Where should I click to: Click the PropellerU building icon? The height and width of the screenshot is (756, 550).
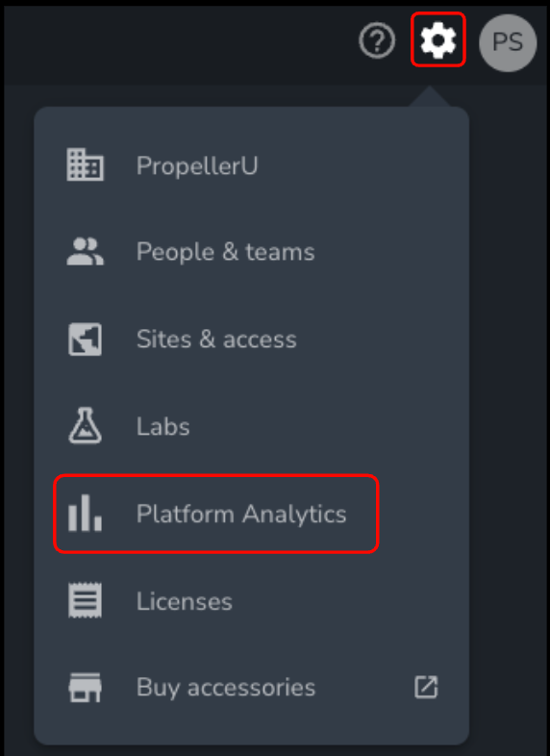pos(85,164)
